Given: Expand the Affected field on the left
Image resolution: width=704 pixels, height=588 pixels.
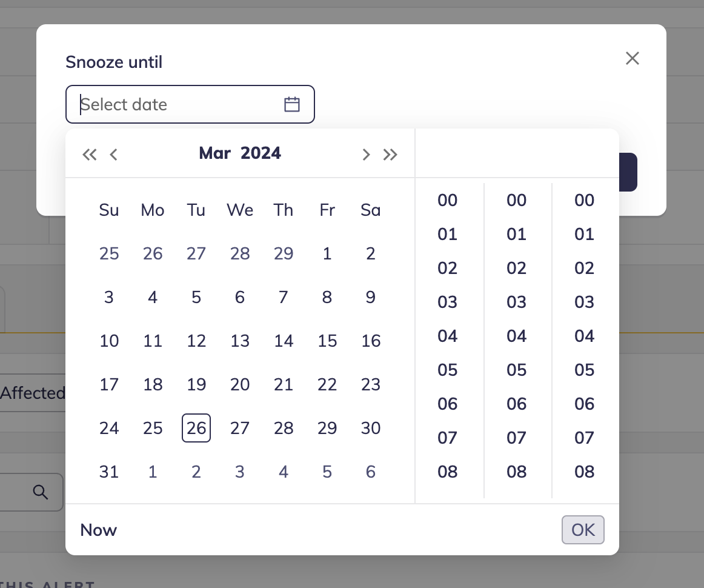Looking at the screenshot, I should pos(33,393).
